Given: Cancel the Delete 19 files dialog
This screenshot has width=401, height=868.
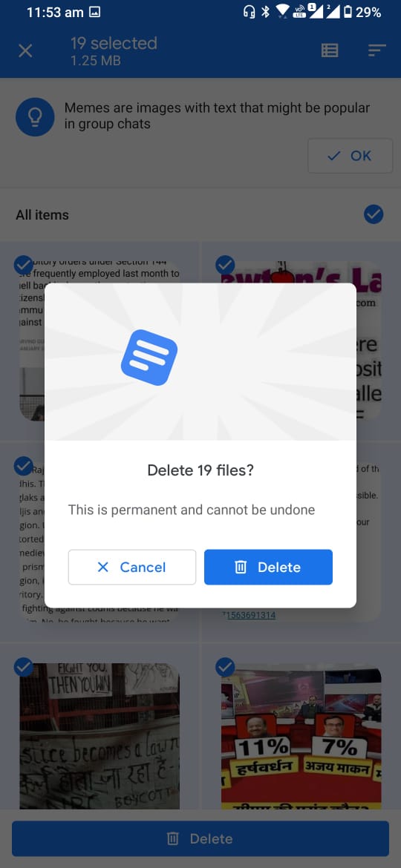Looking at the screenshot, I should coord(132,567).
